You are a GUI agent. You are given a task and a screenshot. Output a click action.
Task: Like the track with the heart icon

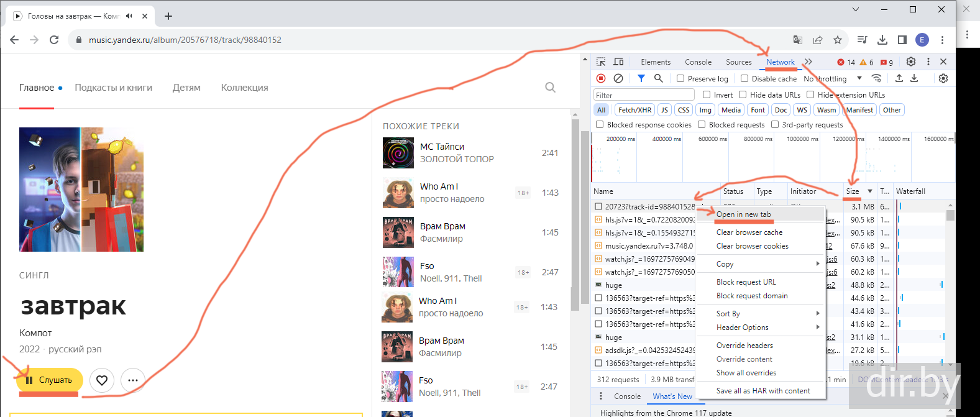[102, 380]
